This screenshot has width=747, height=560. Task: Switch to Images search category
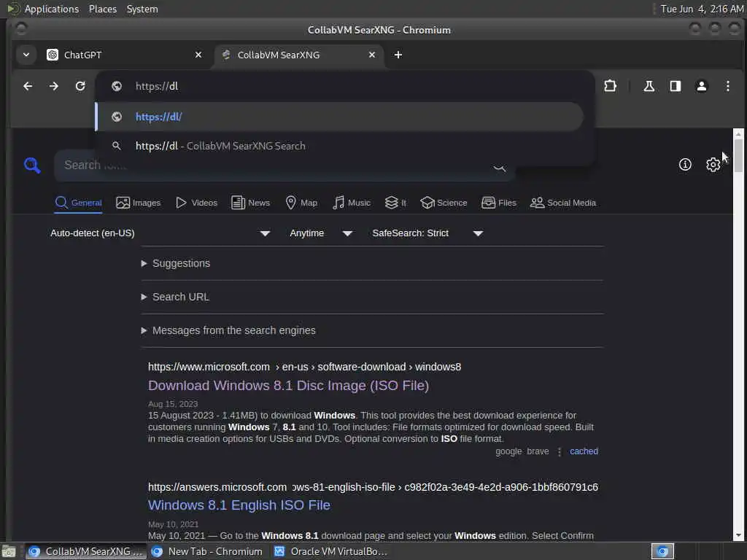138,203
